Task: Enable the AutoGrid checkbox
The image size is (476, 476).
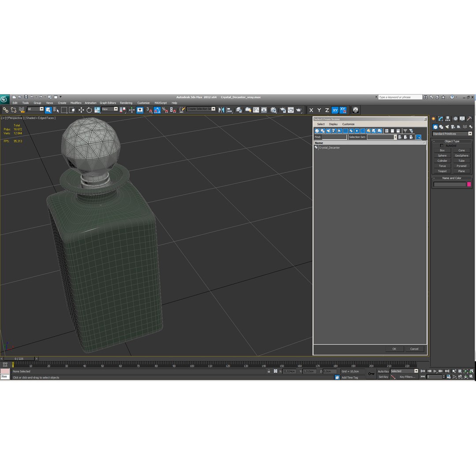Action: coord(442,146)
